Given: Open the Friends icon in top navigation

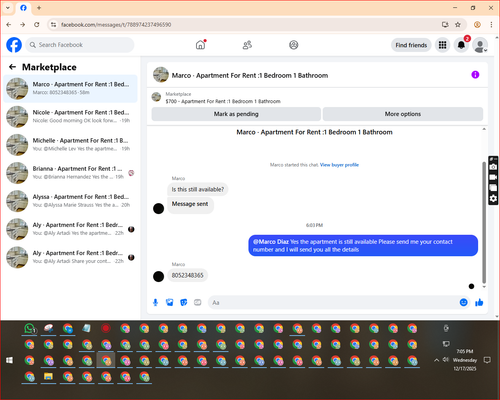Looking at the screenshot, I should pos(247,45).
